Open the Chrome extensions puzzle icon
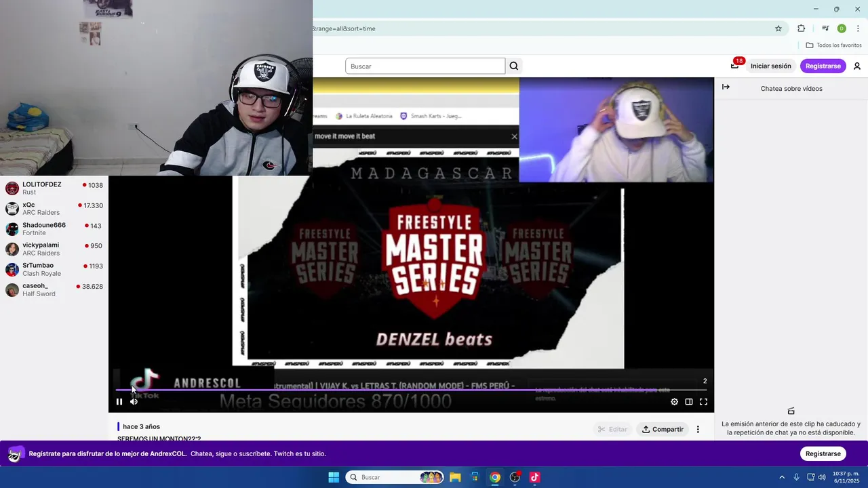Image resolution: width=868 pixels, height=488 pixels. 801,28
